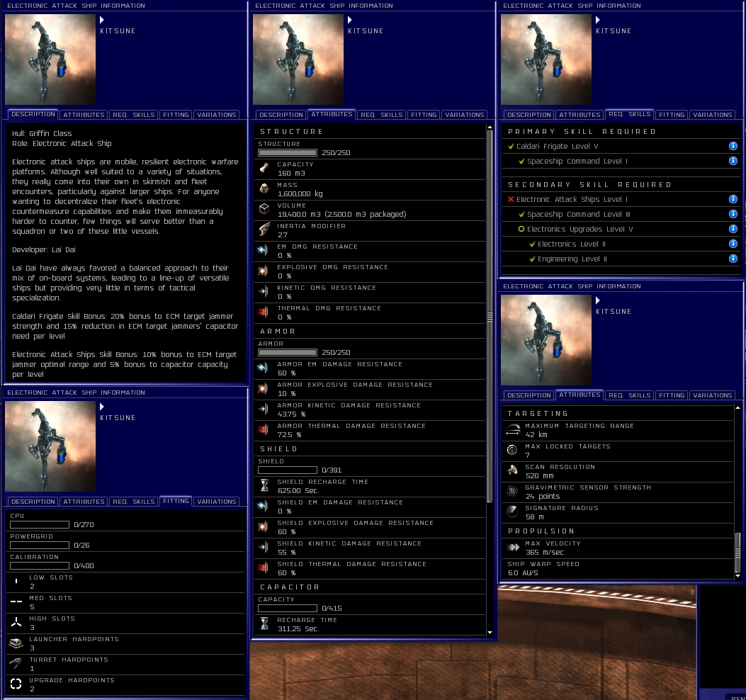Click the Ship Warp Speed 6.0 AU/S row
The height and width of the screenshot is (700, 746).
[x=618, y=568]
